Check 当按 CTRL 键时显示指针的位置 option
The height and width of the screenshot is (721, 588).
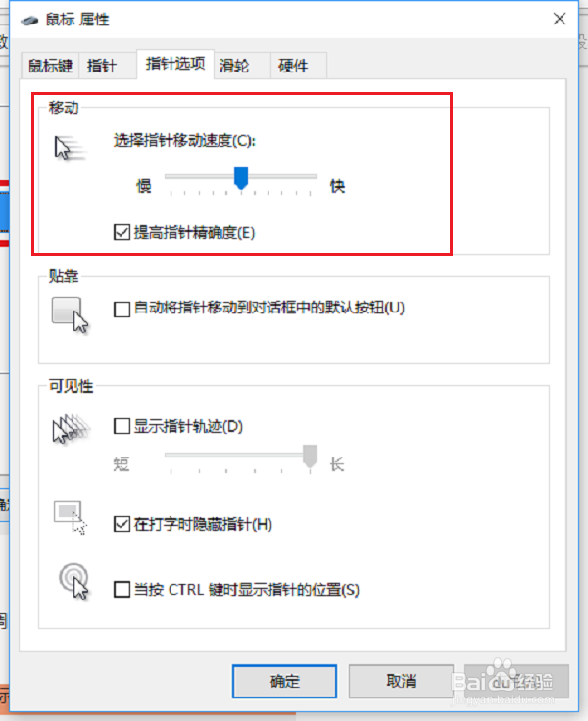[122, 589]
